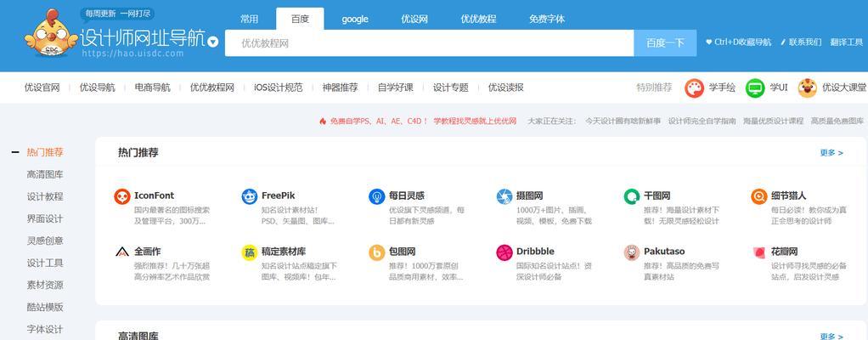This screenshot has width=868, height=340.
Task: Click the 包图网 orange b icon
Action: [x=376, y=252]
